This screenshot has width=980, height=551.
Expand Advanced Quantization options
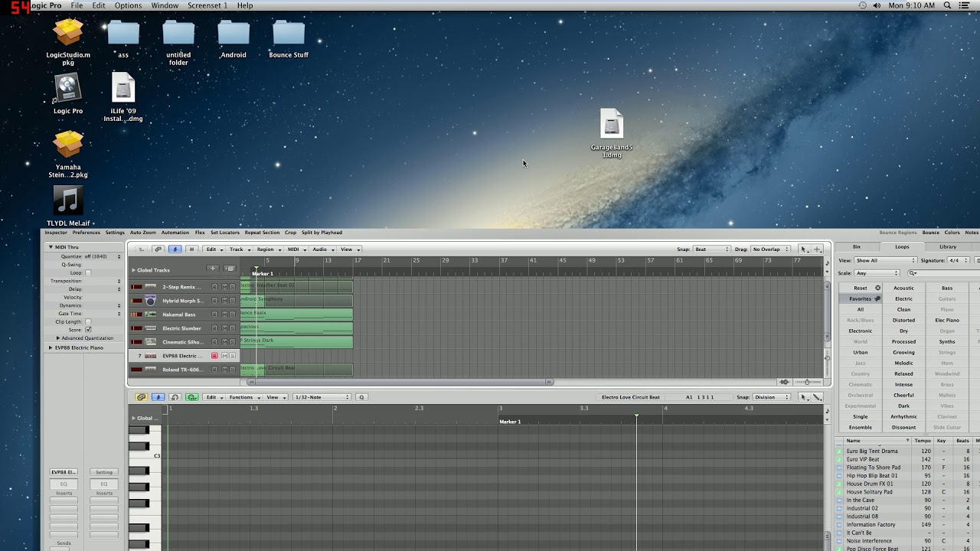click(x=58, y=338)
